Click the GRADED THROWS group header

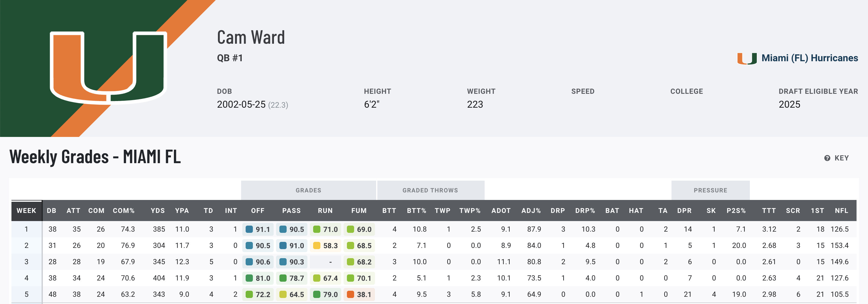[x=430, y=190]
